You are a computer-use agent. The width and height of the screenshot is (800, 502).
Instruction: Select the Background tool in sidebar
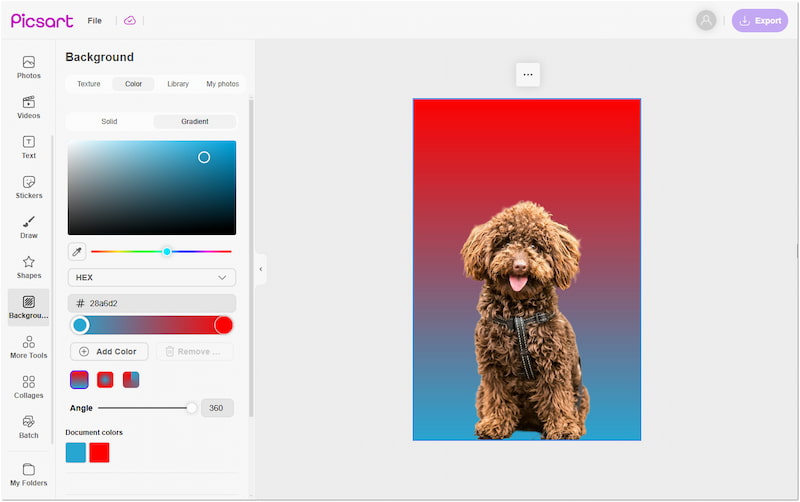pyautogui.click(x=29, y=307)
